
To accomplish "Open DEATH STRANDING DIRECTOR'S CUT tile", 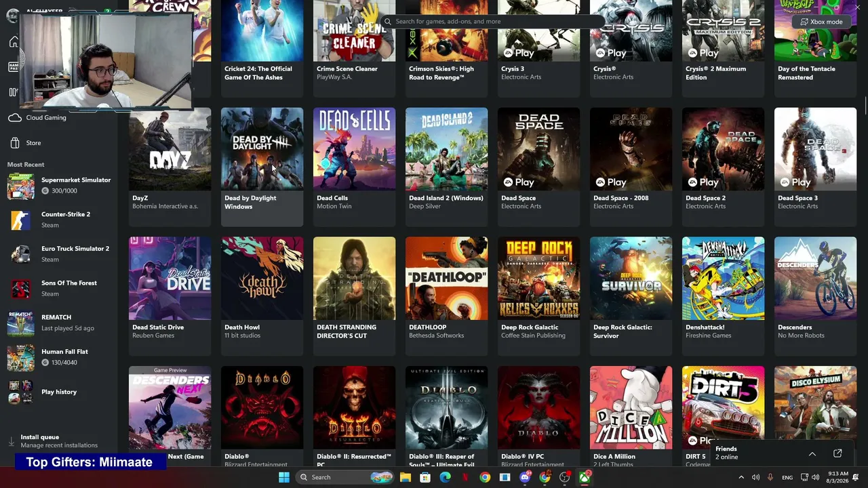I will (x=354, y=296).
